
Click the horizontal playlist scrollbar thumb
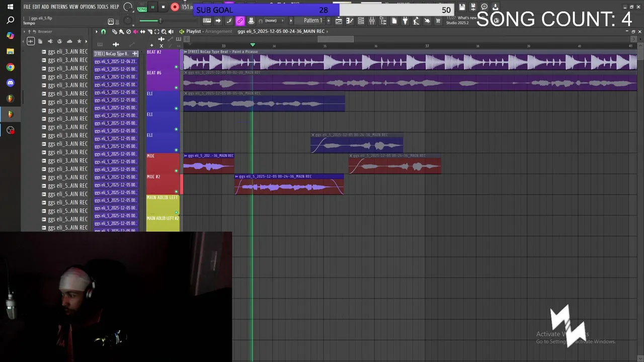pyautogui.click(x=336, y=39)
